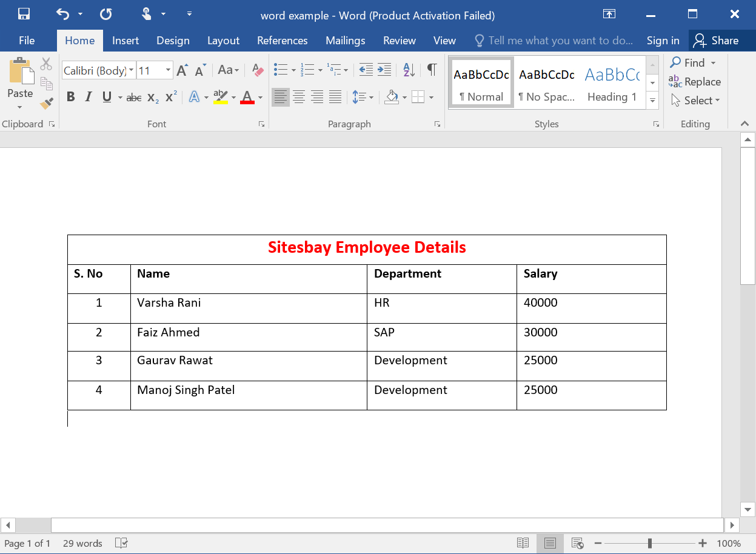Viewport: 756px width, 554px height.
Task: Switch to the Insert tab
Action: click(125, 41)
